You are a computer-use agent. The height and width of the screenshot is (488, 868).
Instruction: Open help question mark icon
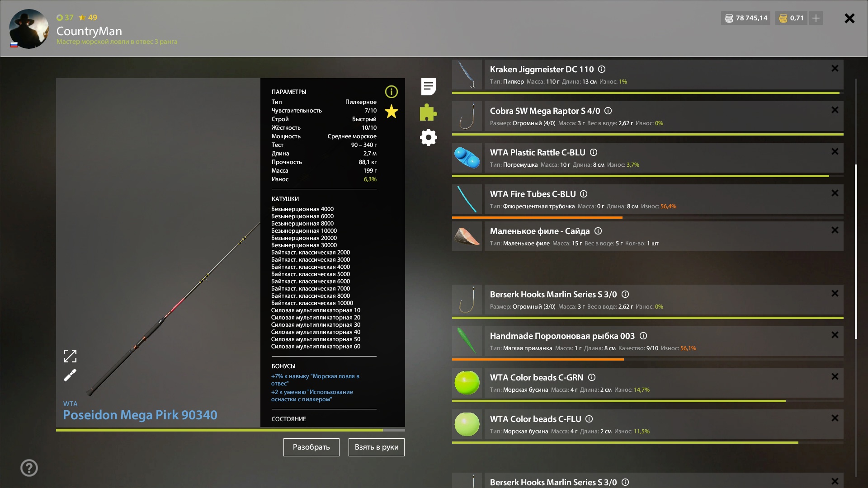pyautogui.click(x=29, y=468)
